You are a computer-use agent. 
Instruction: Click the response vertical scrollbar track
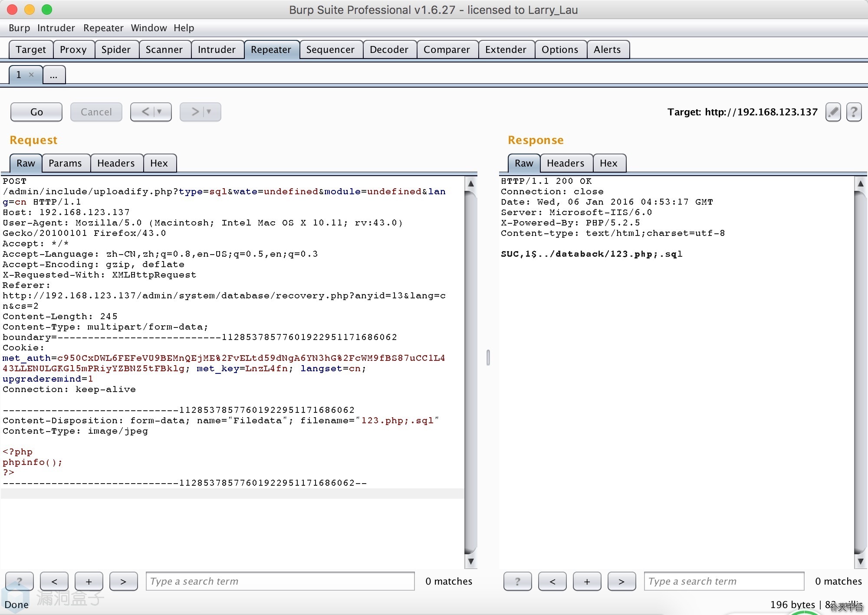(861, 373)
